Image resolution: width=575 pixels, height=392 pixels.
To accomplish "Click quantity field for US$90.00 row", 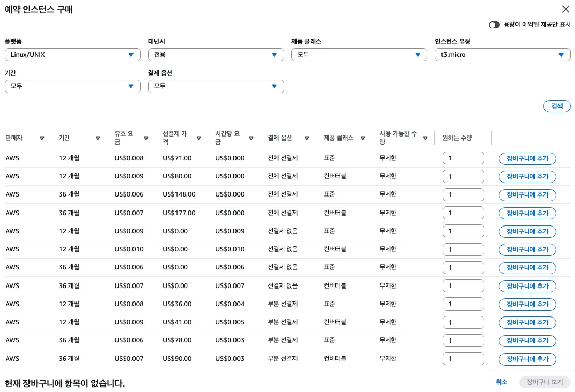I will coord(463,359).
